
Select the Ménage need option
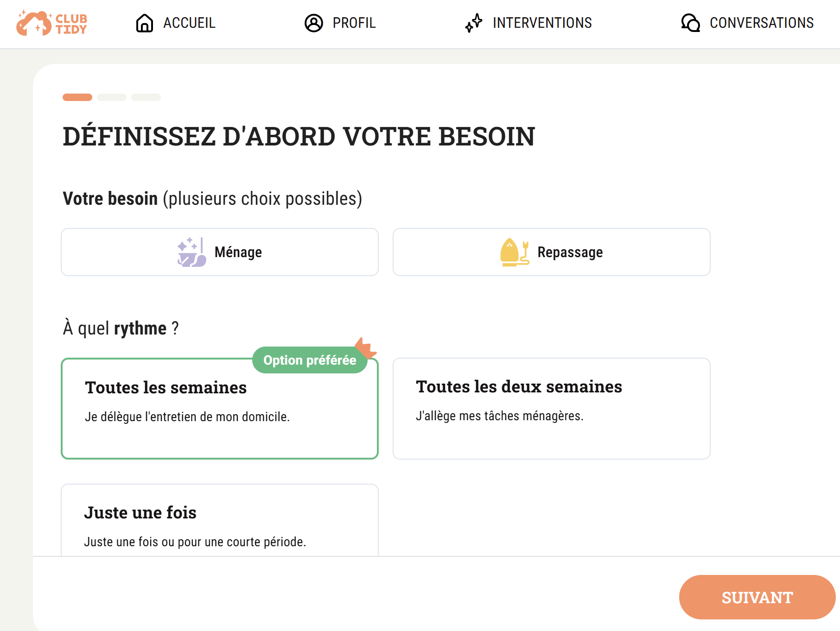220,252
